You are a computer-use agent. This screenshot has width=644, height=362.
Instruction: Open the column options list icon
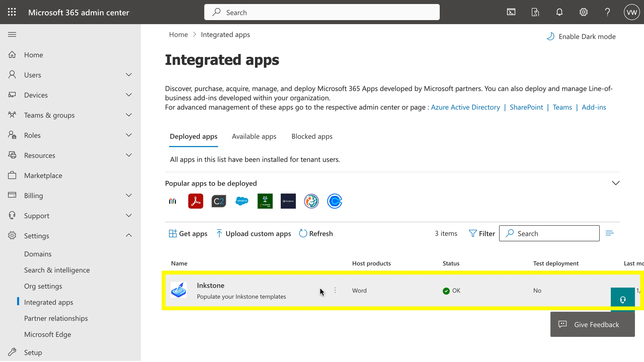click(610, 234)
